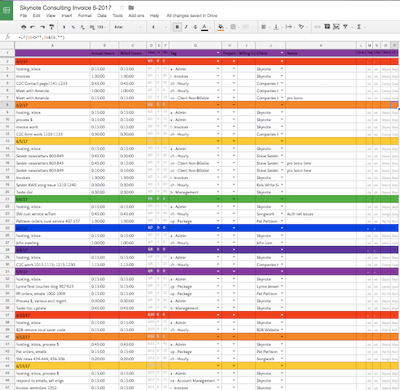
Task: Open the Arial font dropdown
Action: pos(128,27)
